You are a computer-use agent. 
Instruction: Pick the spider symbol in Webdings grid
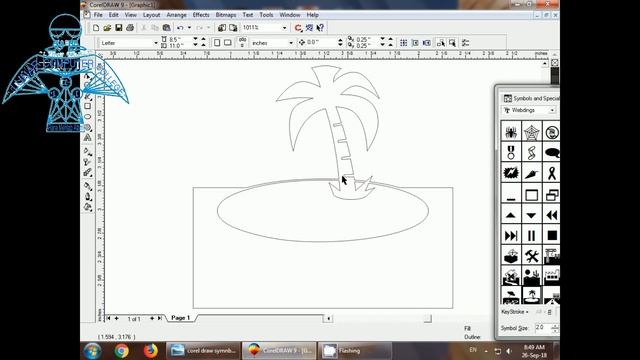[x=511, y=132]
